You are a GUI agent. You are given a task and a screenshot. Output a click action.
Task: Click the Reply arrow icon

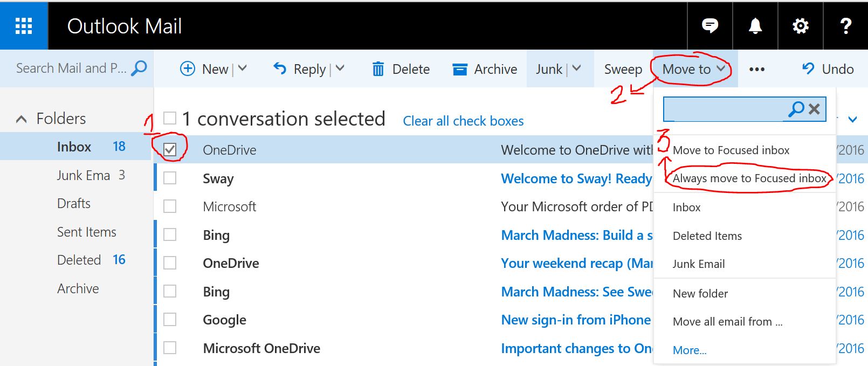point(280,68)
